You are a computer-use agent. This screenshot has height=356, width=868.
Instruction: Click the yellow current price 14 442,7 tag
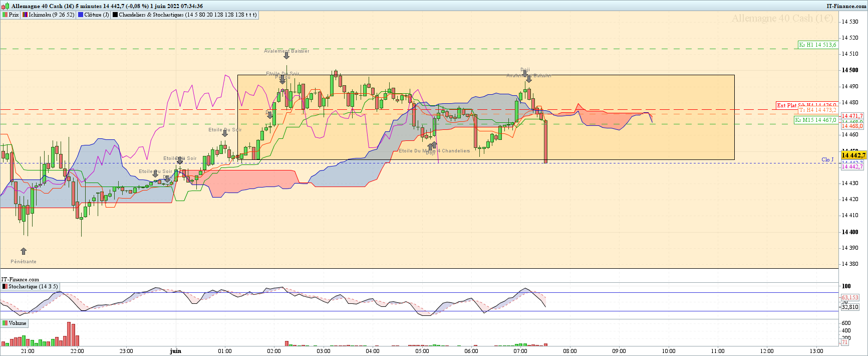(852, 155)
